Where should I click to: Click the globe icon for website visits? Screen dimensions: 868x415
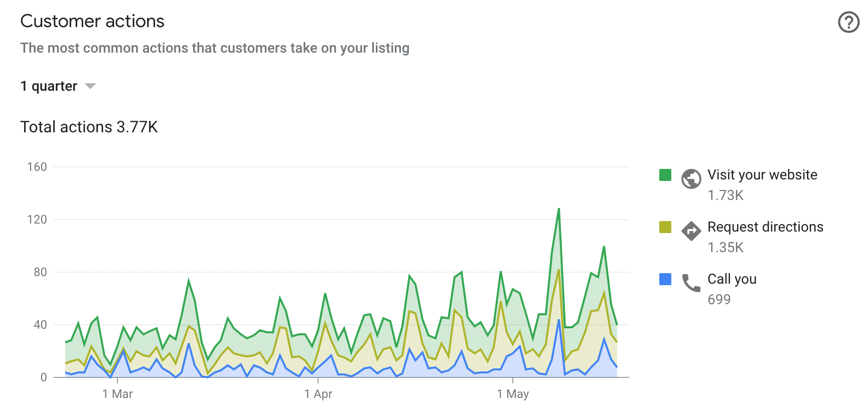click(691, 179)
